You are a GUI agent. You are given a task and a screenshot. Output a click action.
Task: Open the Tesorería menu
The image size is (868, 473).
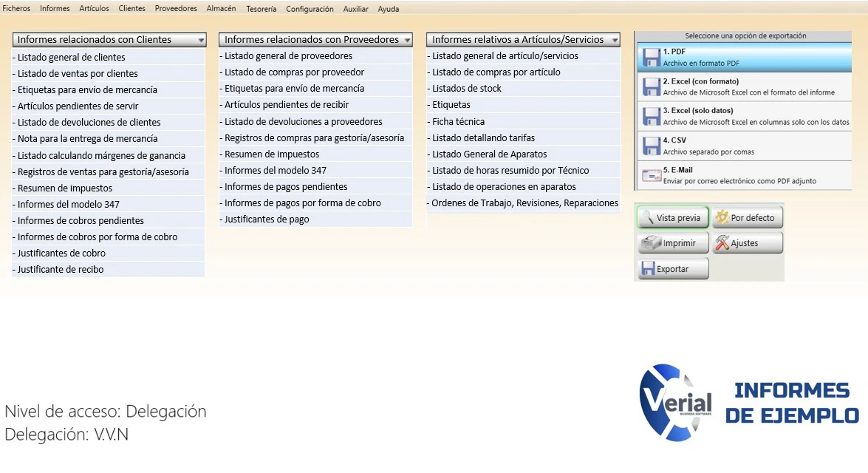[262, 9]
